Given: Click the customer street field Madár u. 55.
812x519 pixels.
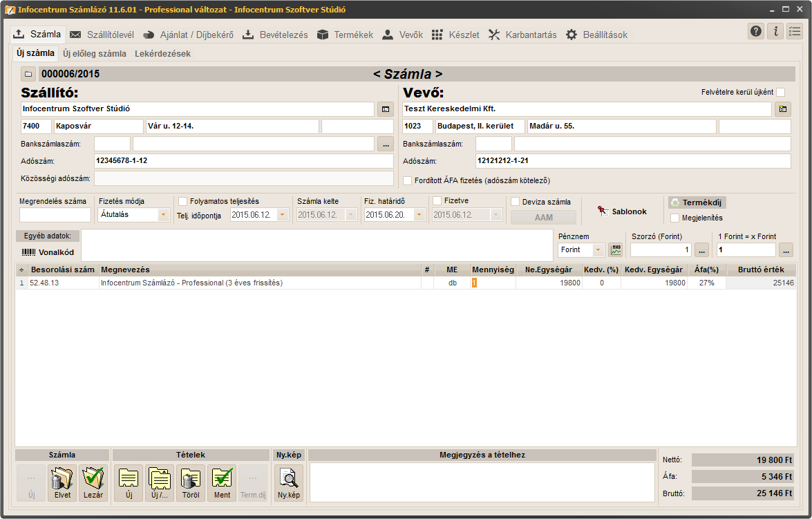Looking at the screenshot, I should pyautogui.click(x=621, y=126).
